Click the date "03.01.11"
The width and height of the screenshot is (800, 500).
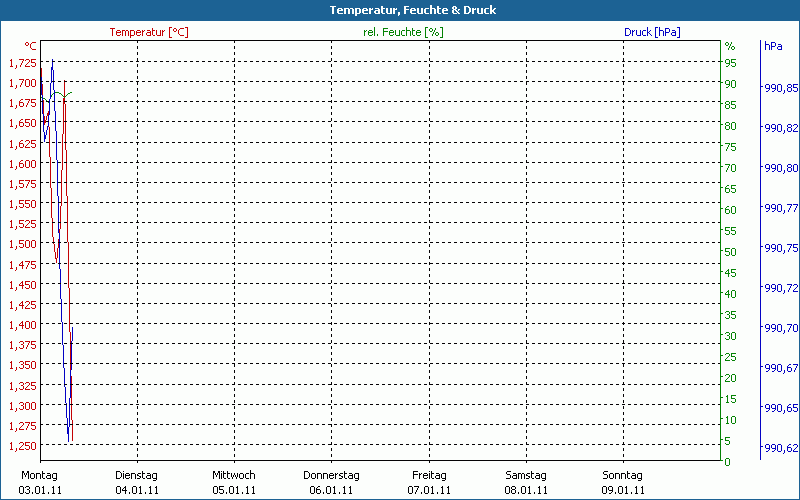point(40,490)
